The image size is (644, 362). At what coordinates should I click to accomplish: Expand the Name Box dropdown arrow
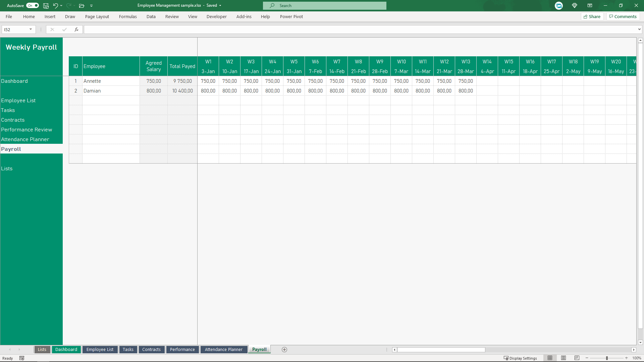pyautogui.click(x=31, y=29)
